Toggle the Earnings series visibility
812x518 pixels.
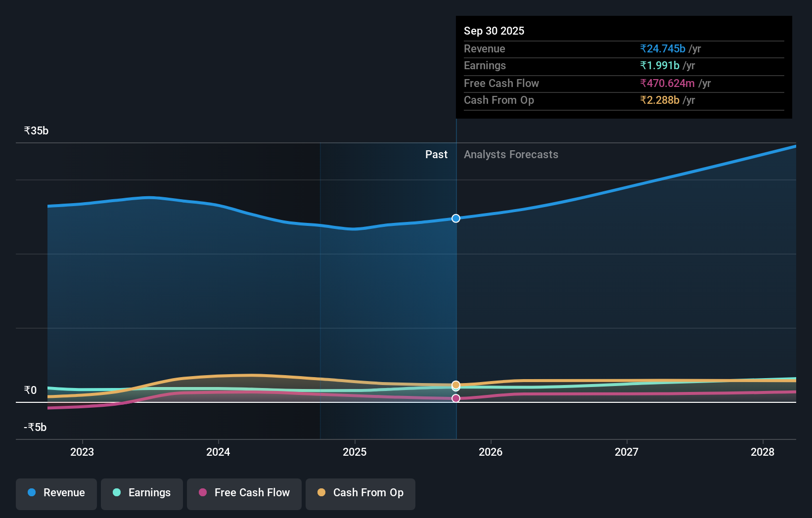point(141,493)
